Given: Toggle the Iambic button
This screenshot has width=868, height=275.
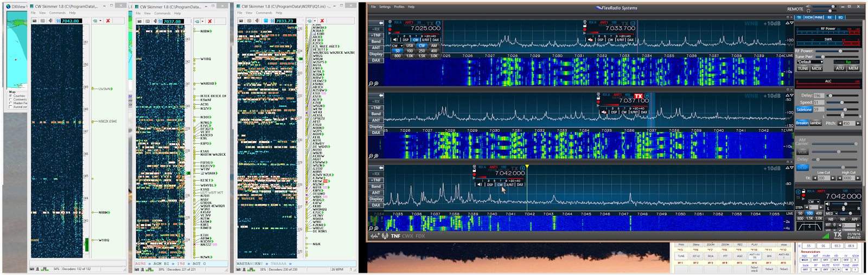Looking at the screenshot, I should pos(815,123).
